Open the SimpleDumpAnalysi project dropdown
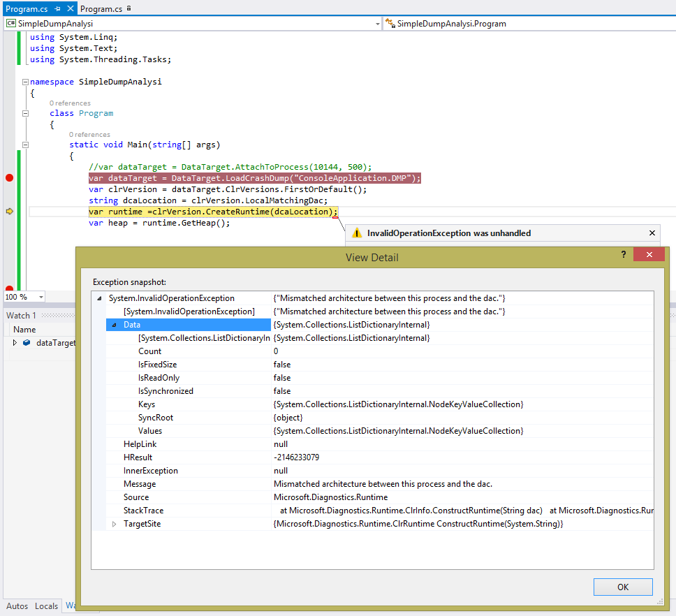676x616 pixels. (378, 24)
